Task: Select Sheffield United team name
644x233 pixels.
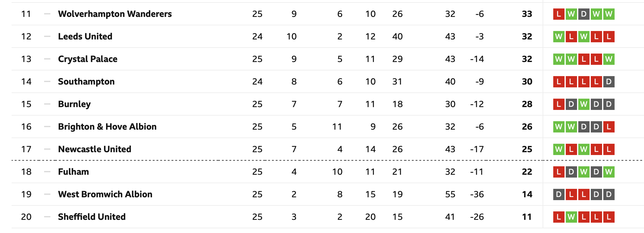Action: point(92,217)
